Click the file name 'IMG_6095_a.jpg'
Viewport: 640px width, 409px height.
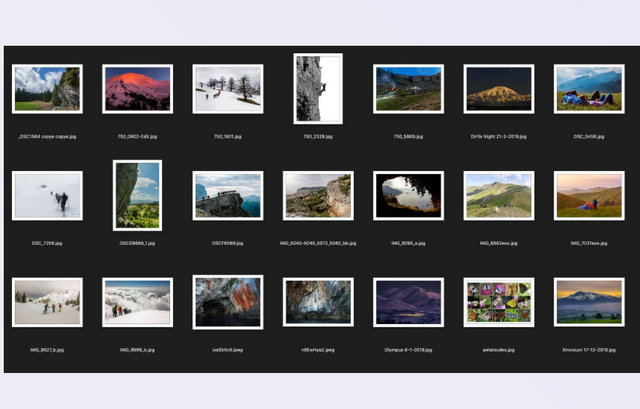(408, 243)
